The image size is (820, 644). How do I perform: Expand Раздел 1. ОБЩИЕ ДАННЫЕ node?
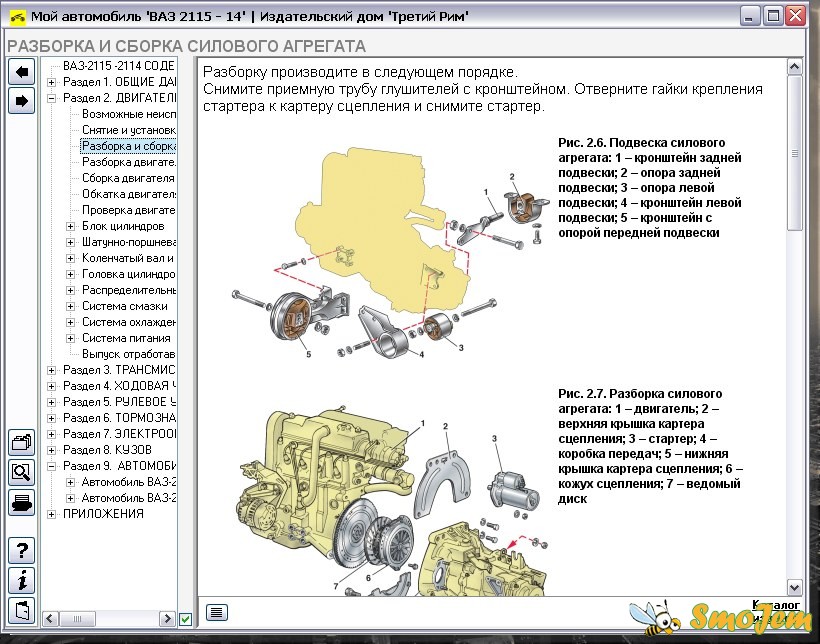coord(51,82)
